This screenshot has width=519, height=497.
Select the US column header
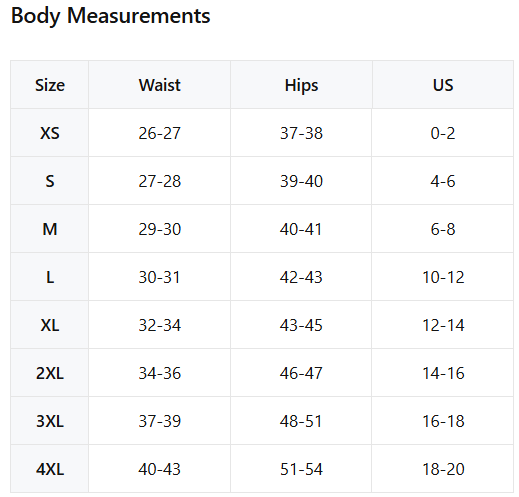[x=443, y=85]
